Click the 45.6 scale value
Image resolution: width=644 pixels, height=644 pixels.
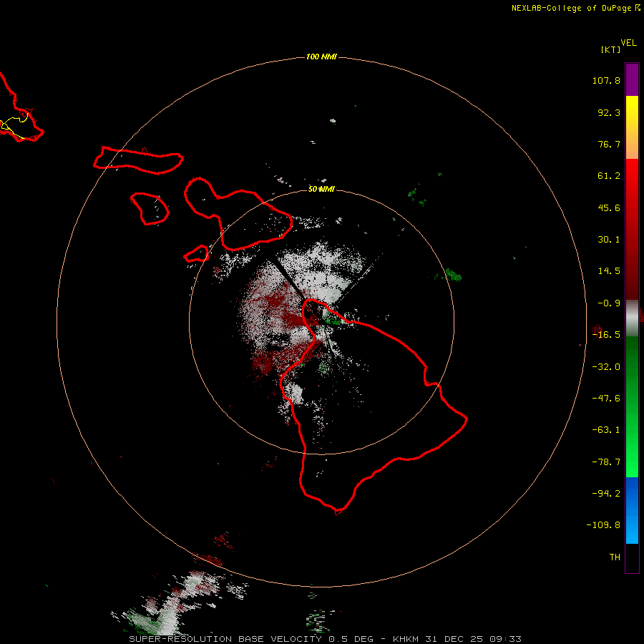click(x=609, y=208)
